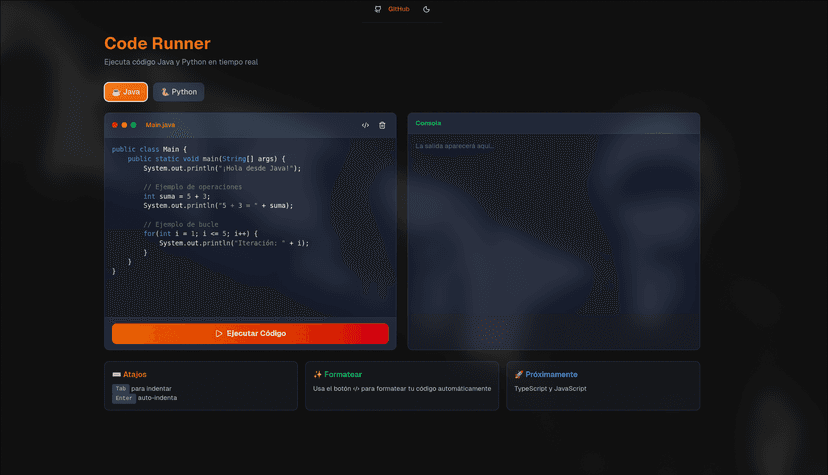The width and height of the screenshot is (828, 475).
Task: Click the Formatear card heading
Action: click(x=343, y=374)
